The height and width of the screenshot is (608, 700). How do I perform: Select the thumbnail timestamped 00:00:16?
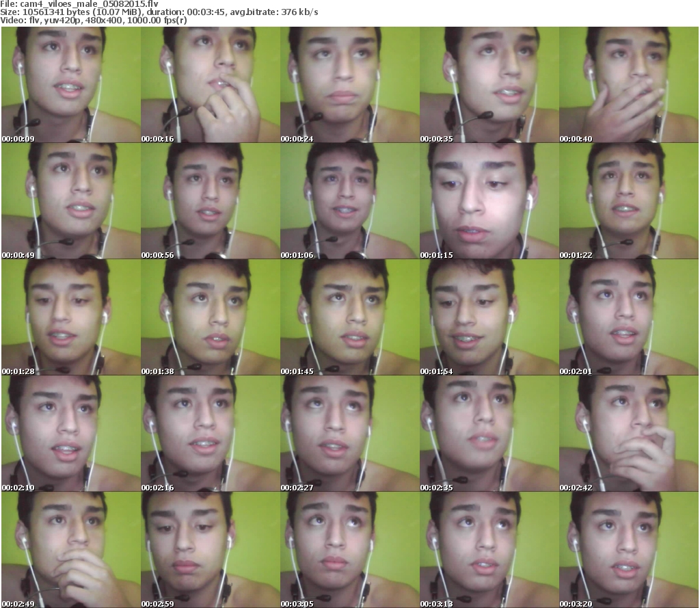coord(211,85)
